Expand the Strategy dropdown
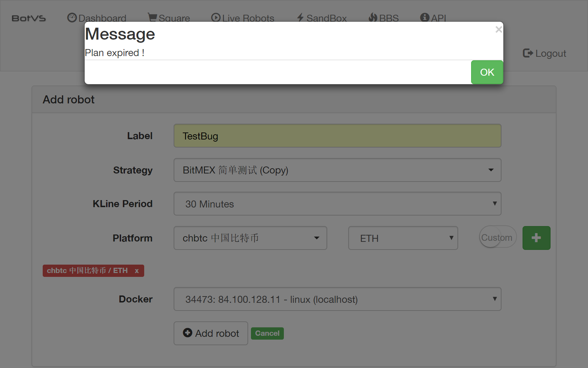Viewport: 588px width, 368px height. click(337, 170)
